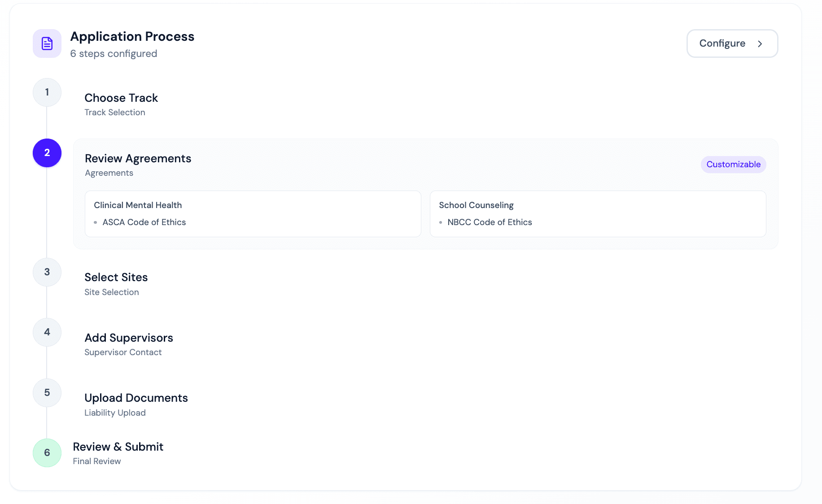The height and width of the screenshot is (504, 822).
Task: Select step 4 circle marker
Action: (x=47, y=332)
